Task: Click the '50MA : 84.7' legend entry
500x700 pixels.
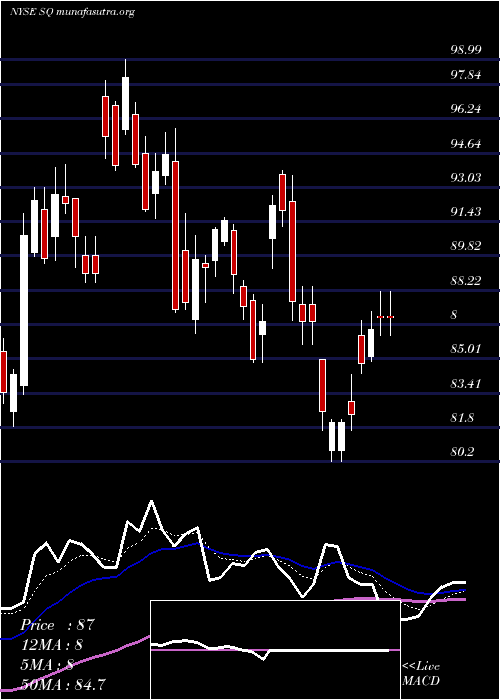Action: [63, 684]
